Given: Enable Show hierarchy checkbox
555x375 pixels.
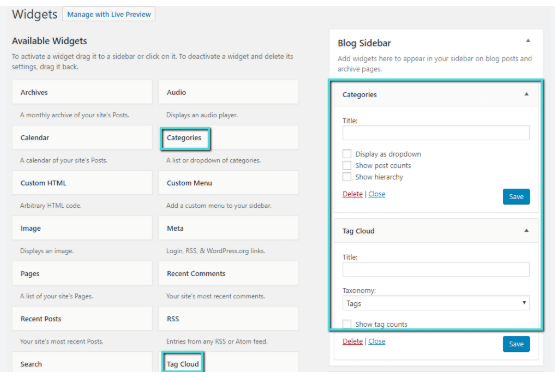Looking at the screenshot, I should point(347,176).
